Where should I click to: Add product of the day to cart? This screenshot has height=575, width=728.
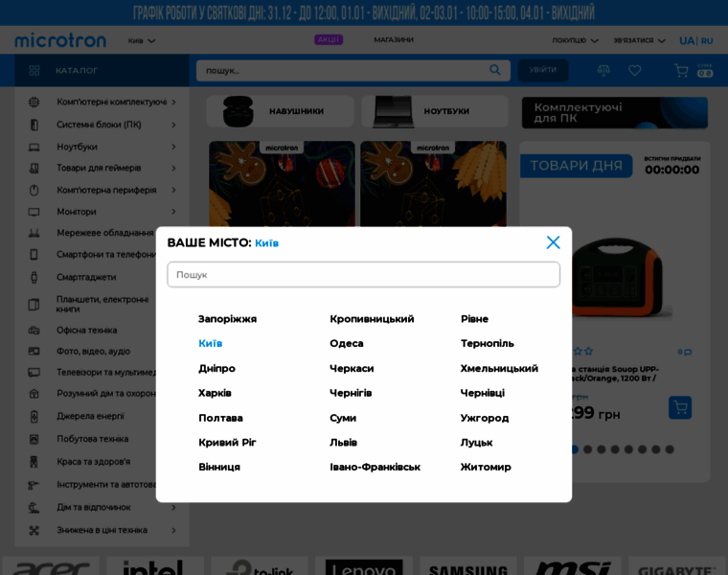click(x=680, y=408)
